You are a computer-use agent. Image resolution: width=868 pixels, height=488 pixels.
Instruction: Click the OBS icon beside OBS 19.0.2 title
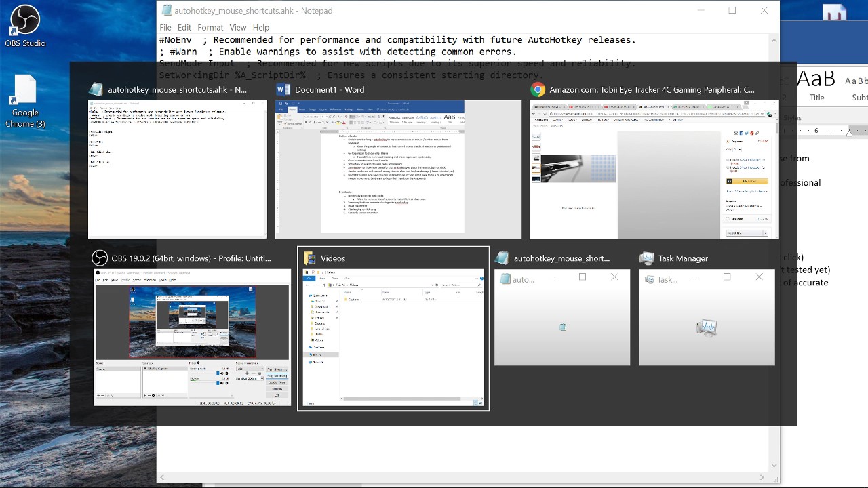(x=100, y=258)
